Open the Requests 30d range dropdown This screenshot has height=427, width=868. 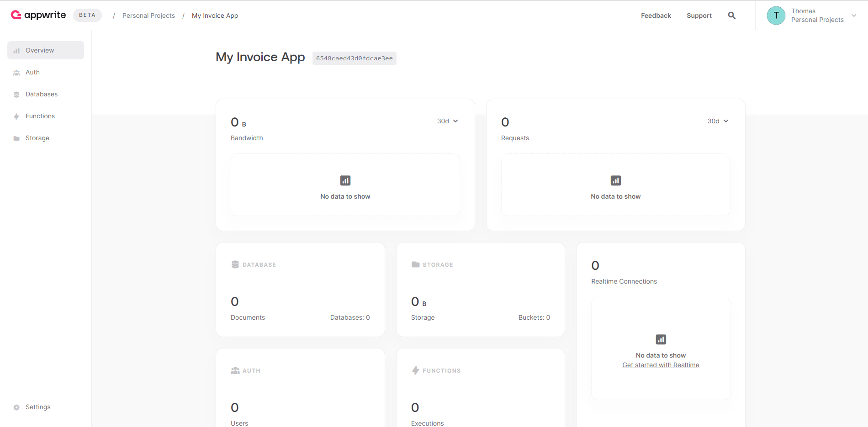pyautogui.click(x=718, y=121)
